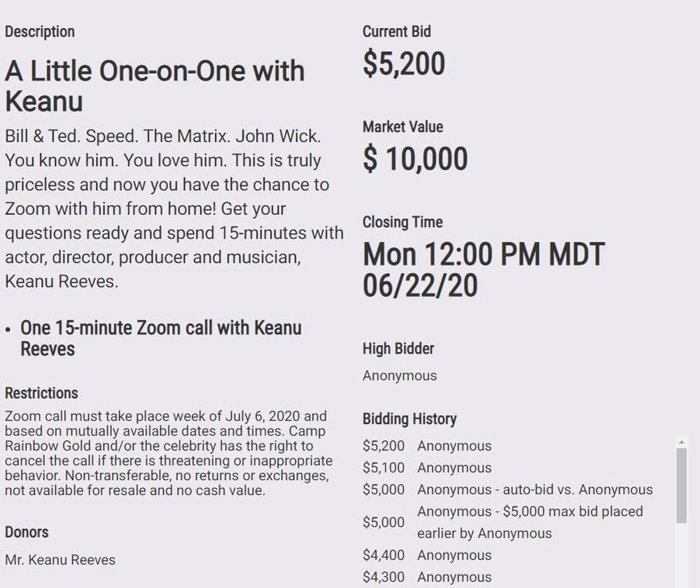Click the High Bidder name Anonymous
Viewport: 700px width, 588px height.
(x=400, y=376)
